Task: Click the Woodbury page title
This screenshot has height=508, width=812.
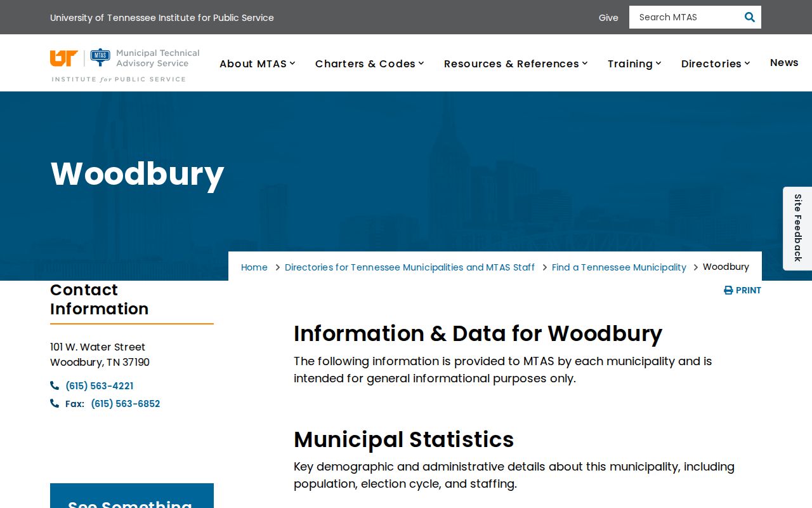Action: pyautogui.click(x=137, y=173)
